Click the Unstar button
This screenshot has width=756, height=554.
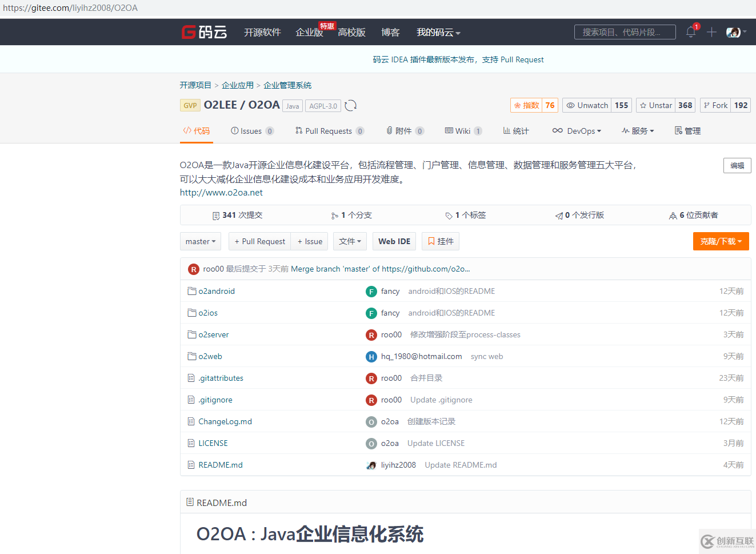[x=655, y=105]
